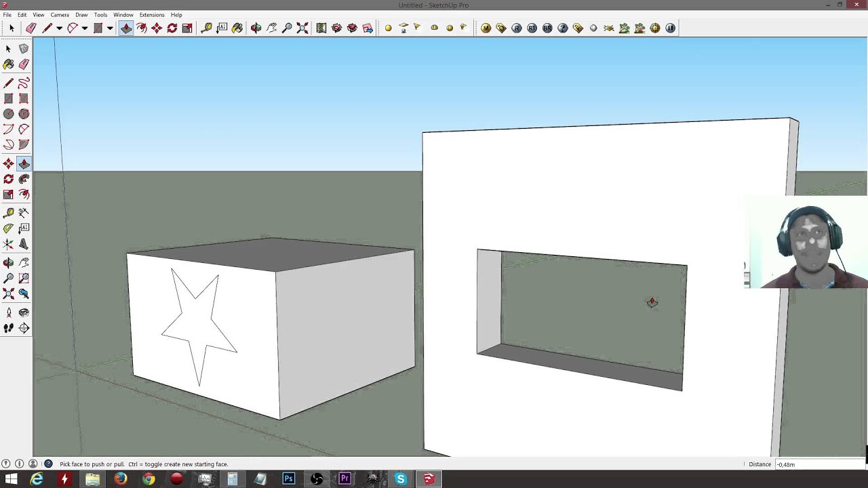This screenshot has width=868, height=488.
Task: Select the Section Plane tool in left toolbar
Action: pyautogui.click(x=24, y=328)
